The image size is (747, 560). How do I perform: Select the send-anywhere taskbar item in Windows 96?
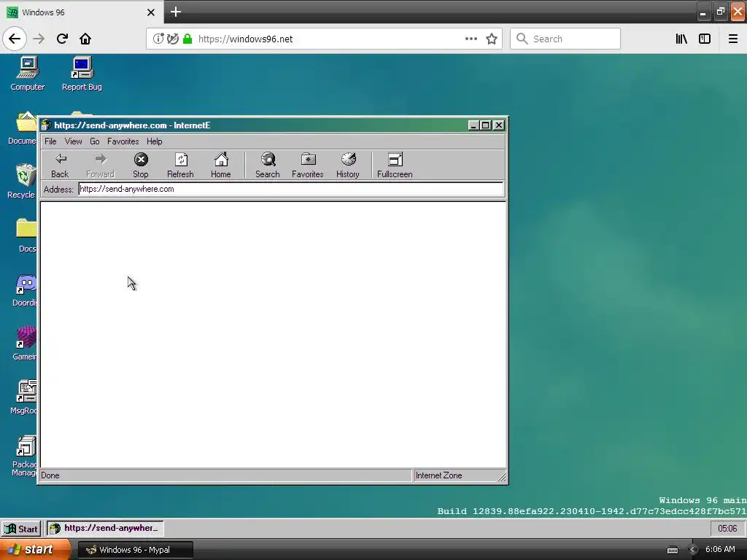click(105, 528)
